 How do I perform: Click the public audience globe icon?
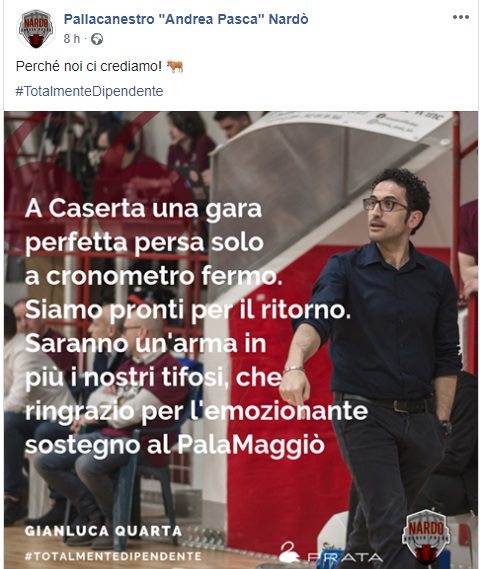[x=97, y=39]
